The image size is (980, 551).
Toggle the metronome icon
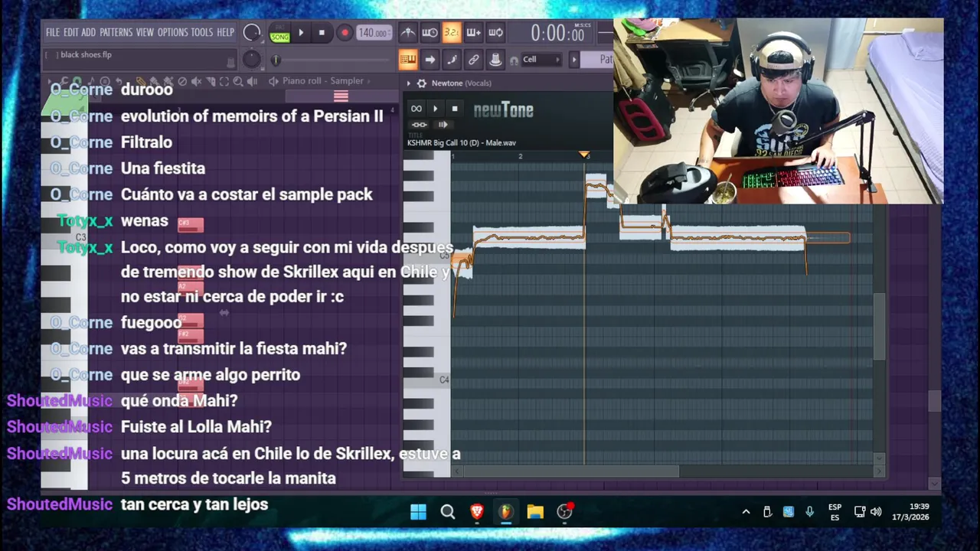408,32
